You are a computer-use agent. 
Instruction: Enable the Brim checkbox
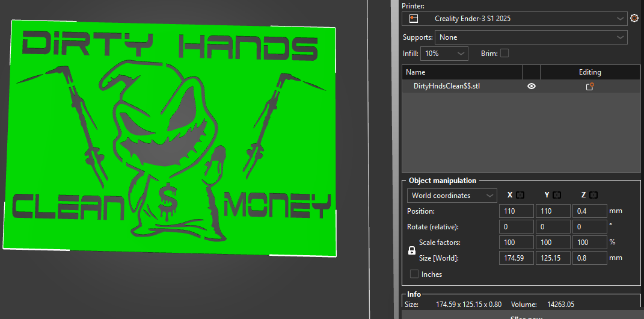coord(504,53)
